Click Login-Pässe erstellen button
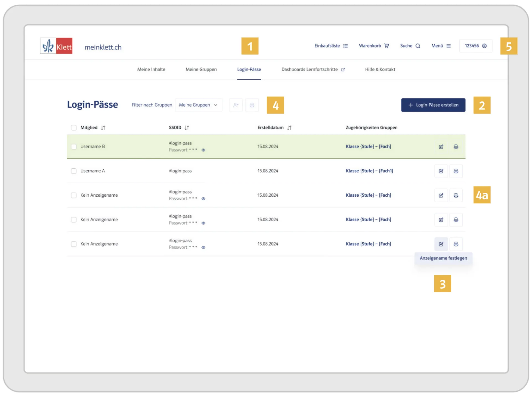Image resolution: width=532 pixels, height=396 pixels. click(x=433, y=105)
